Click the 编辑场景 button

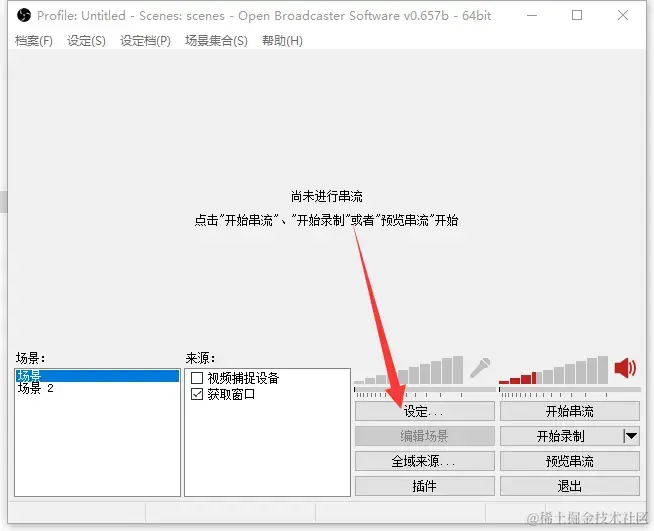(x=425, y=436)
